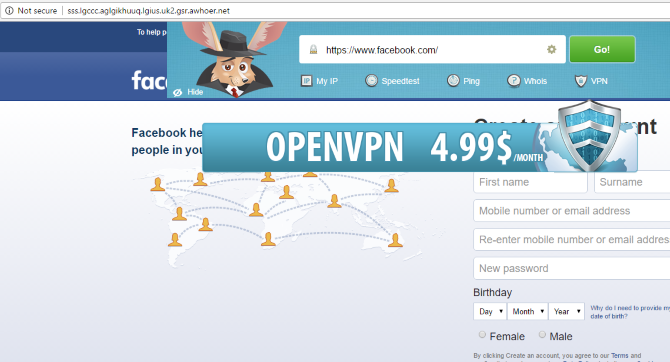Expand the Month birthday dropdown

(528, 311)
